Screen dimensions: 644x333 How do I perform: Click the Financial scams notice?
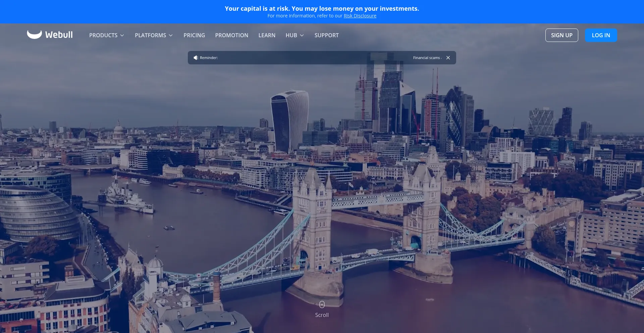pos(426,58)
